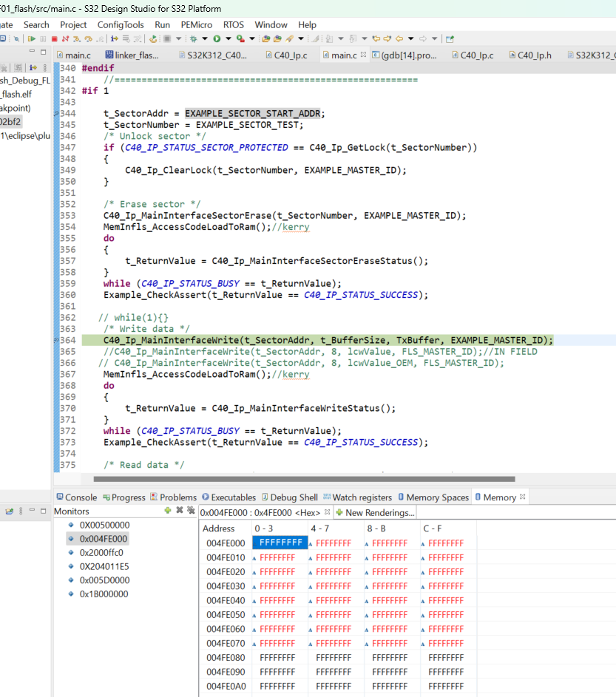Click the Step Over icon
616x697 pixels.
89,38
